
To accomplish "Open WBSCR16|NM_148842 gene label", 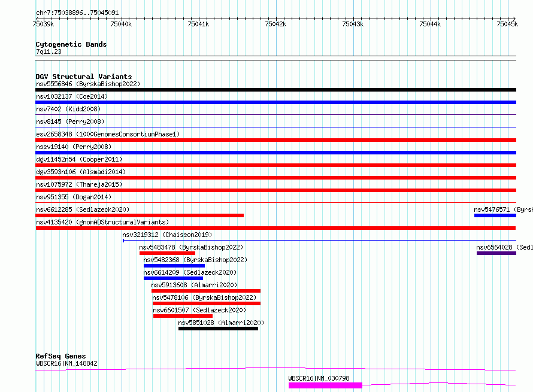I will click(66, 363).
